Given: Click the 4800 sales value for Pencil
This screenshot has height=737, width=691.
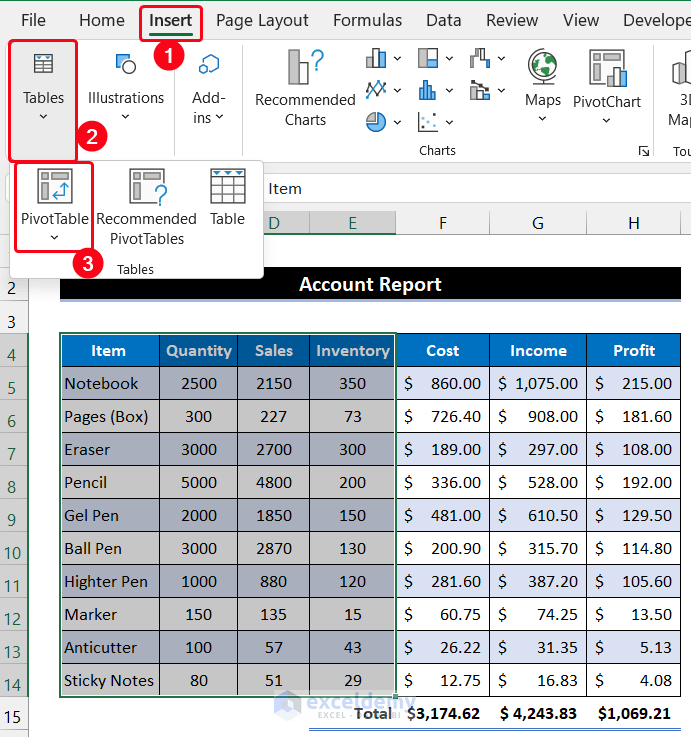Looking at the screenshot, I should tap(274, 483).
